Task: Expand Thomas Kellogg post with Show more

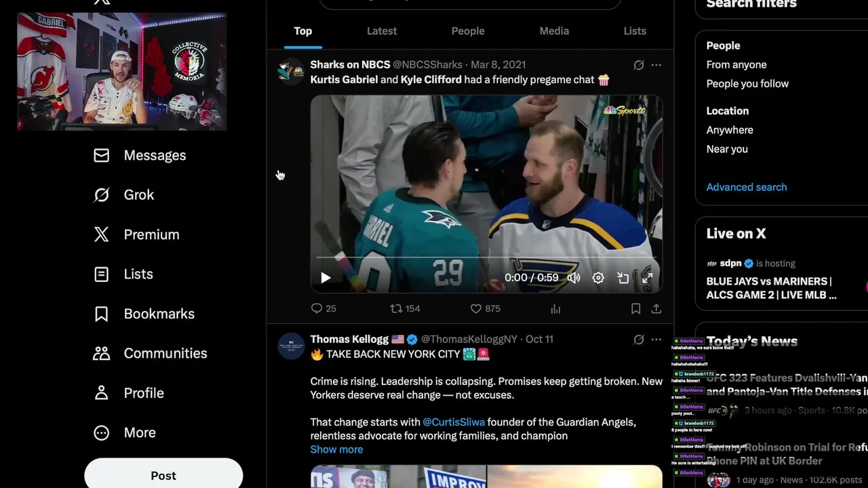Action: (336, 449)
